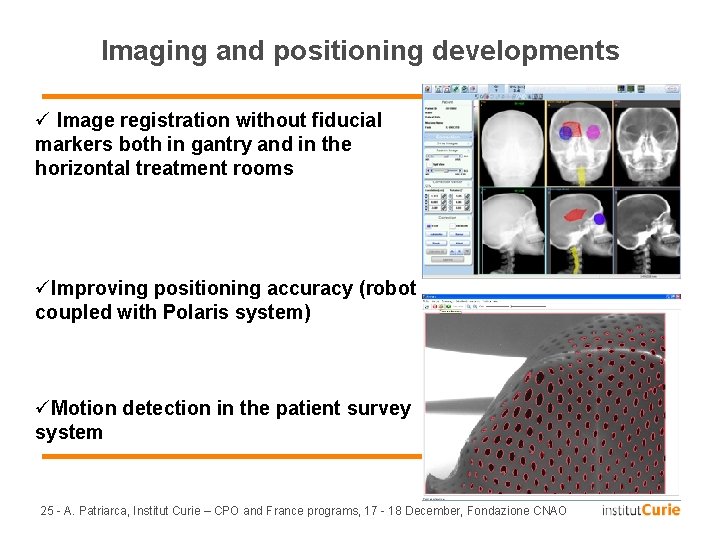The image size is (720, 540).
Task: Click the institutCurie logo
Action: 641,510
